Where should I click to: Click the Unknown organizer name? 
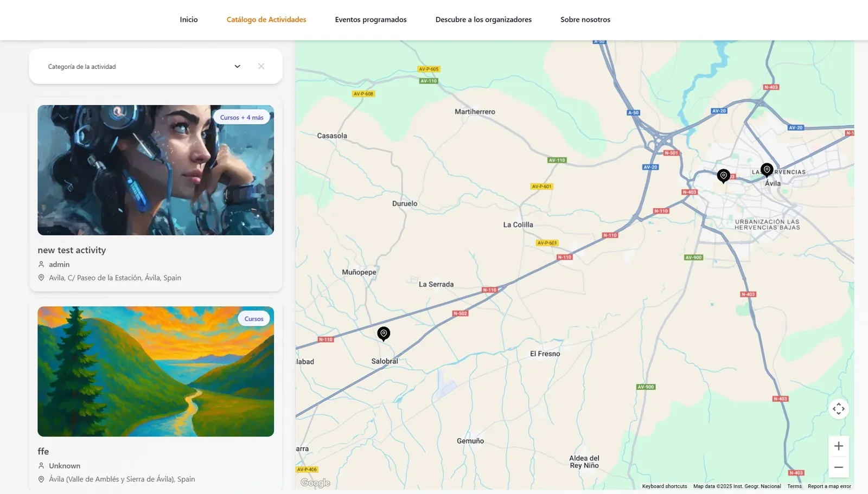65,466
